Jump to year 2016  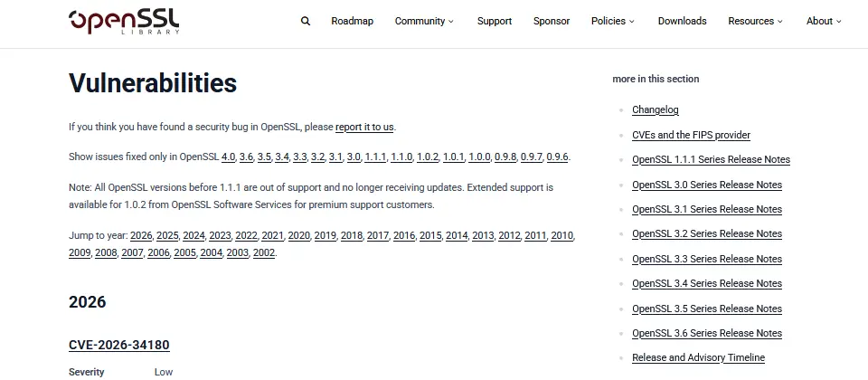(404, 236)
